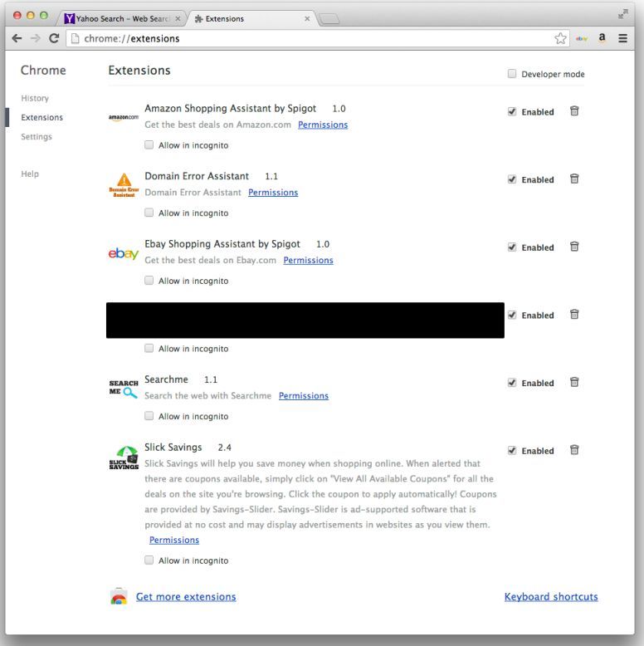Open Settings in the sidebar

tap(37, 136)
